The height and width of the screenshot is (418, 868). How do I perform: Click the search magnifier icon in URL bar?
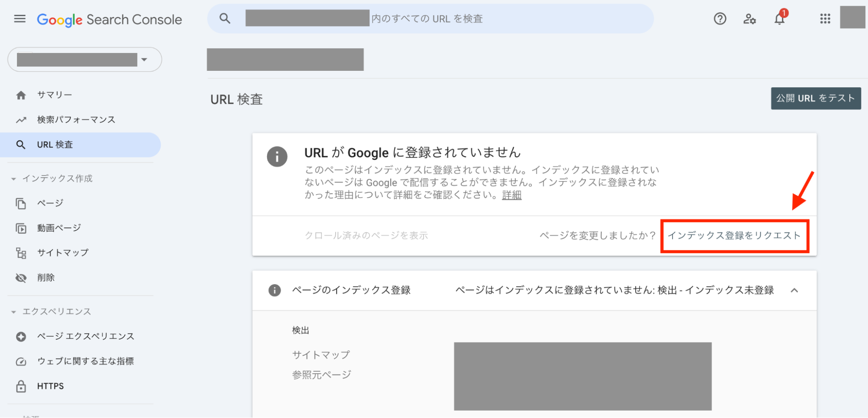[225, 19]
